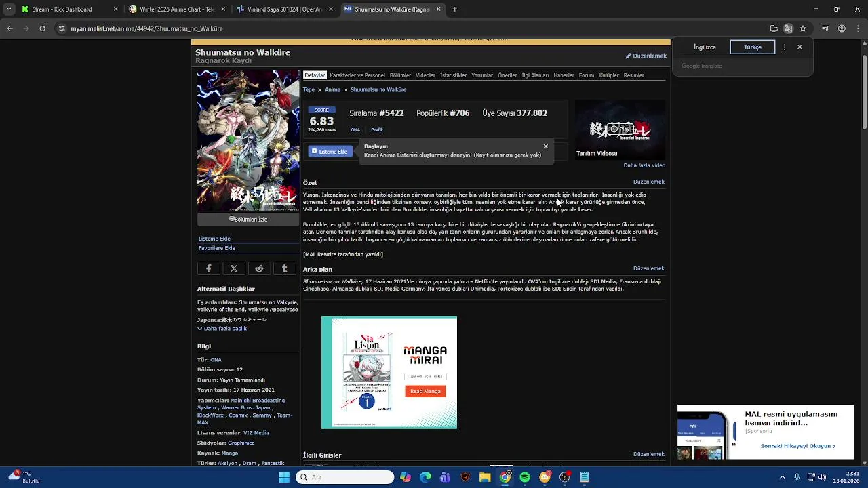Open the Graphinica studio link
The image size is (868, 488).
(241, 443)
